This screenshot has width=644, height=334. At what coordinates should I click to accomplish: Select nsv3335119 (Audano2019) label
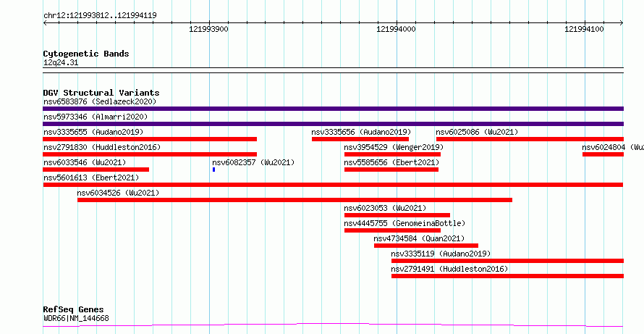click(441, 254)
